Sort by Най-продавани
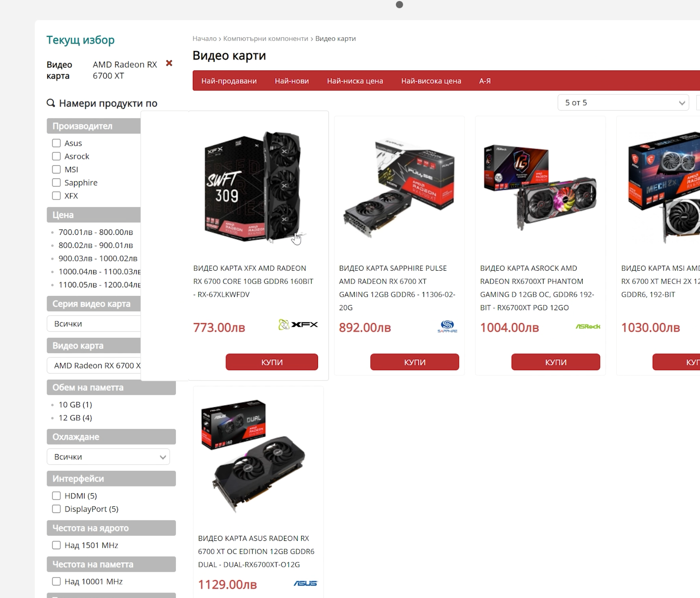Viewport: 700px width, 598px height. click(229, 81)
